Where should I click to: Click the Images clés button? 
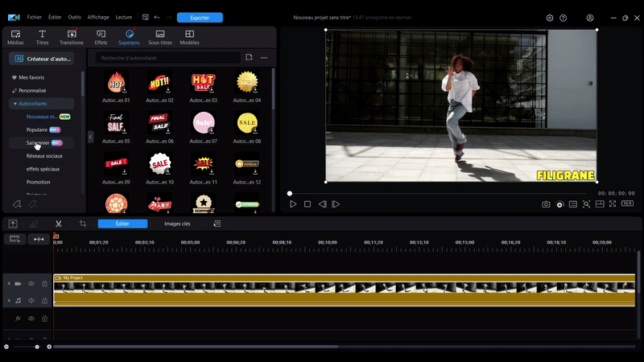[177, 224]
